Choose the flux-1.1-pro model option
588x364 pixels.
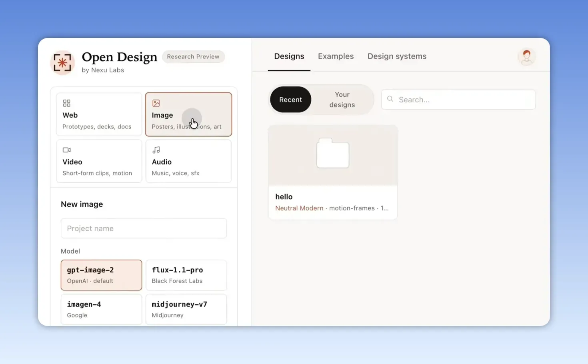click(186, 275)
